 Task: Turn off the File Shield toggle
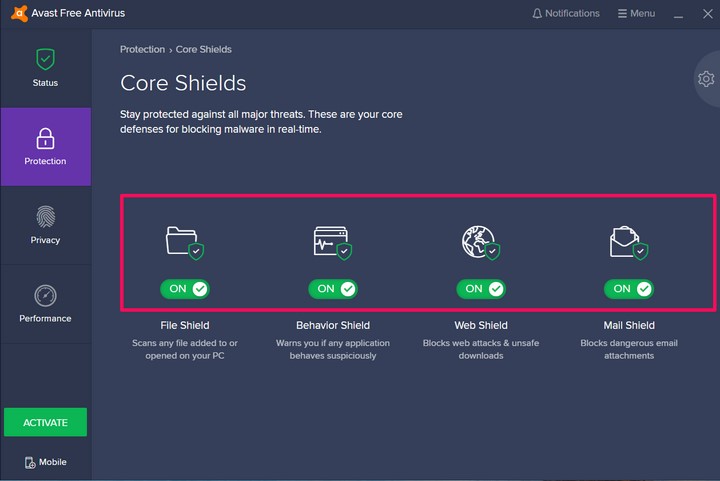[x=185, y=289]
